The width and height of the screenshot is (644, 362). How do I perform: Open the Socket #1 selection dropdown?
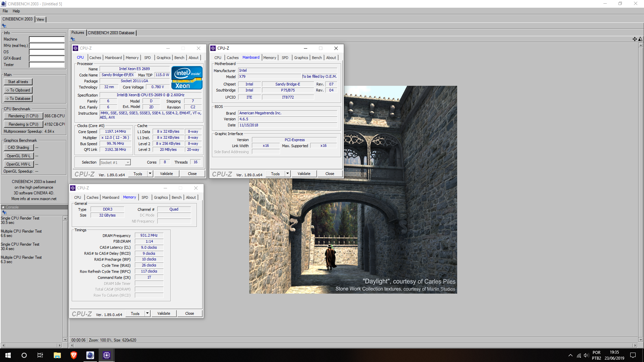(x=128, y=163)
